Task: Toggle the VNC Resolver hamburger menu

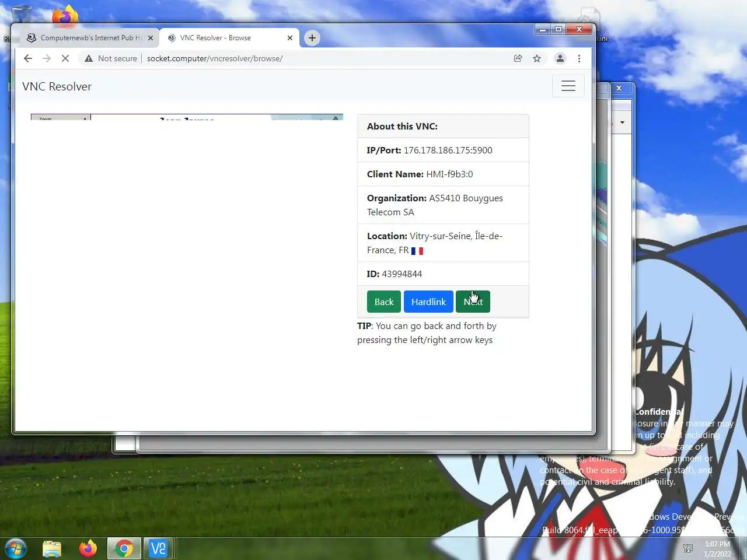Action: point(568,86)
